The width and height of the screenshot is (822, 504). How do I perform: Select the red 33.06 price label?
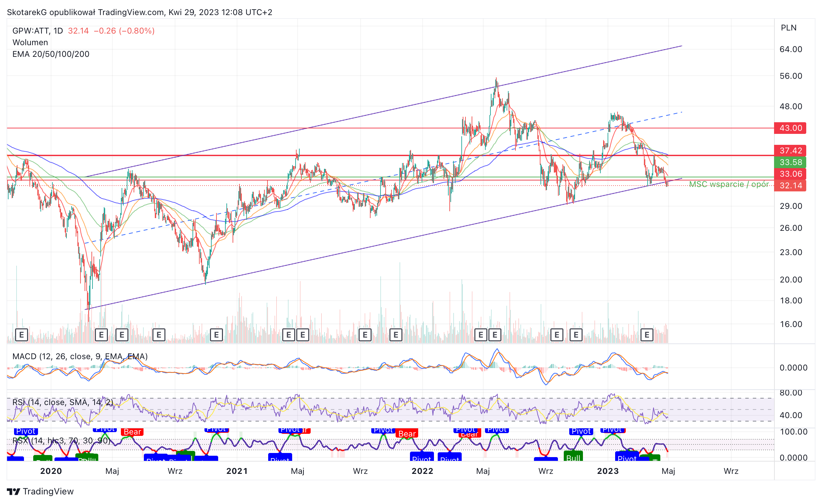(x=790, y=174)
